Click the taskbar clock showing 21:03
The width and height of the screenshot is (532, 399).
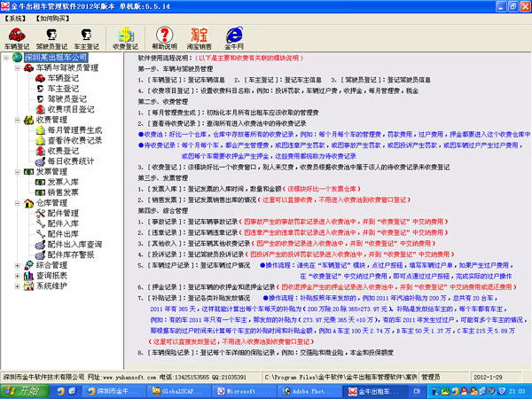point(517,392)
